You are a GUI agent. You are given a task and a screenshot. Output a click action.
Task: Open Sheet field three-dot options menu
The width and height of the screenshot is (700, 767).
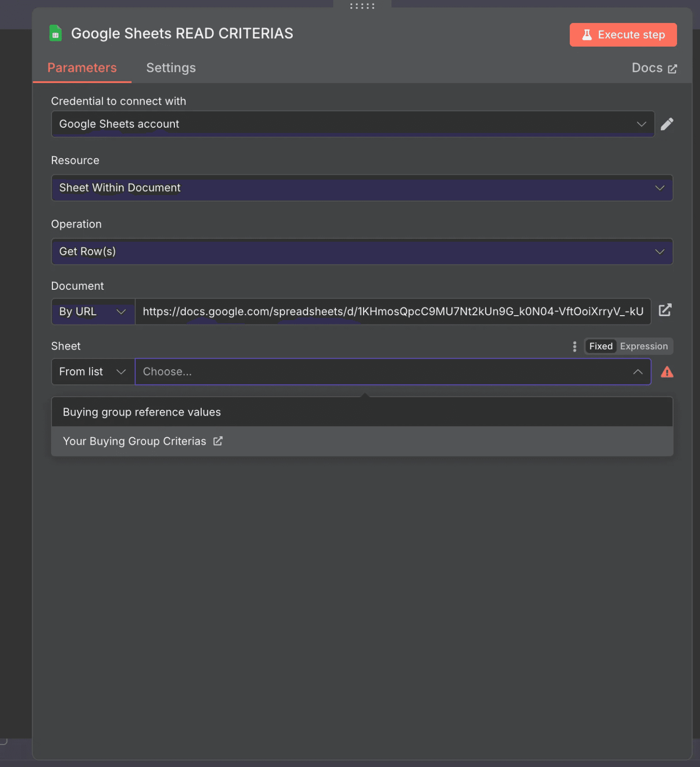[x=574, y=347]
